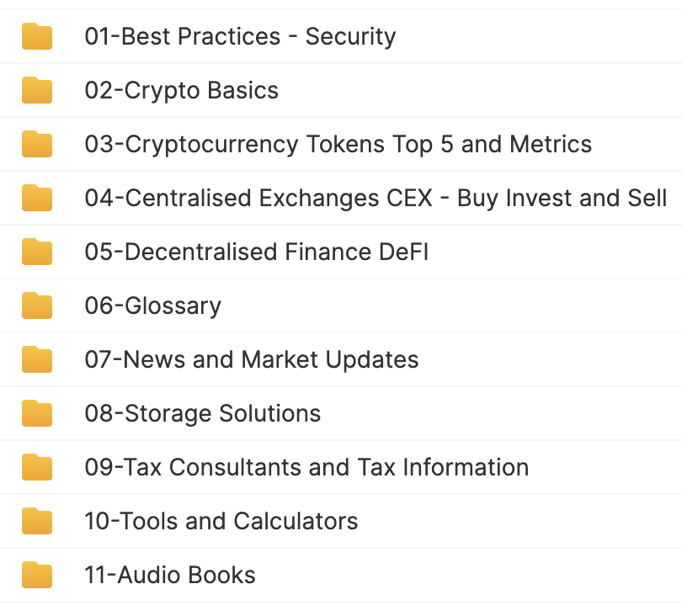The image size is (682, 616).
Task: Open 03-Cryptocurrency Tokens Top 5 and Metrics
Action: point(338,145)
